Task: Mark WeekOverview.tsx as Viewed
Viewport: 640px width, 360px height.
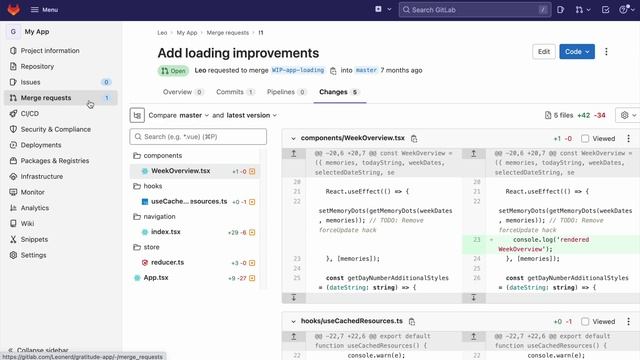Action: (x=585, y=139)
